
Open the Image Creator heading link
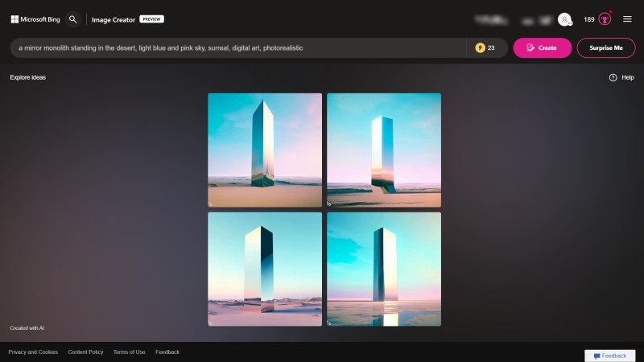coord(114,19)
